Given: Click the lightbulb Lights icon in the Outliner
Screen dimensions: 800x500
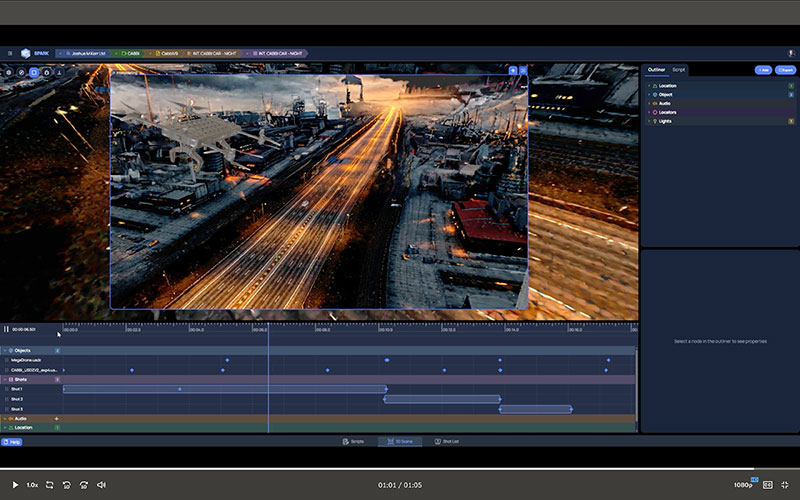Looking at the screenshot, I should click(655, 121).
